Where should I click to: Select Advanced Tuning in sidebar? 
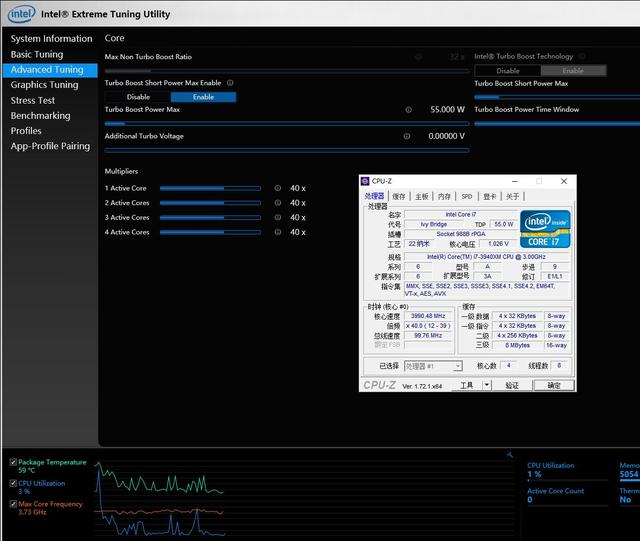50,70
